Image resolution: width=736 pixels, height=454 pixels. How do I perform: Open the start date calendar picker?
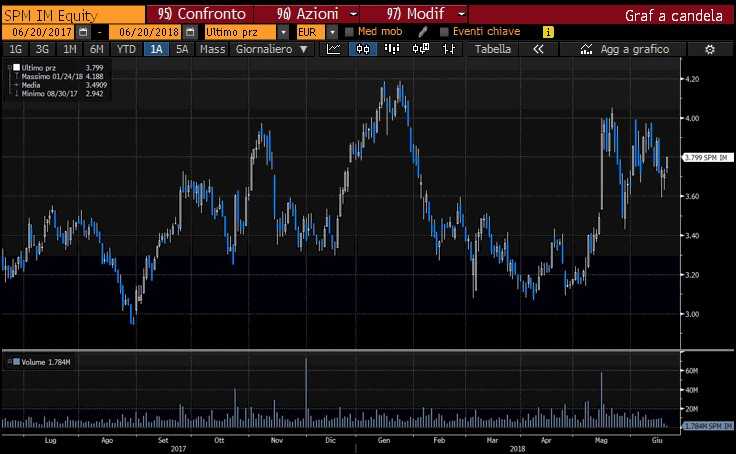[83, 32]
